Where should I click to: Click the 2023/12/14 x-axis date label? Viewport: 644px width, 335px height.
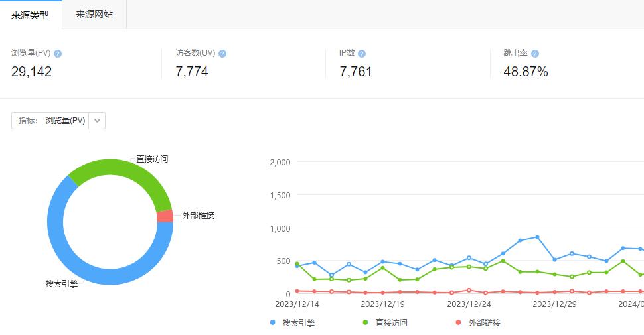(297, 304)
